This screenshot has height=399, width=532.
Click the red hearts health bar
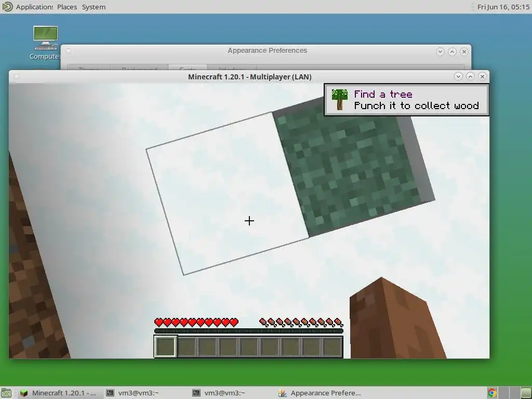[196, 322]
